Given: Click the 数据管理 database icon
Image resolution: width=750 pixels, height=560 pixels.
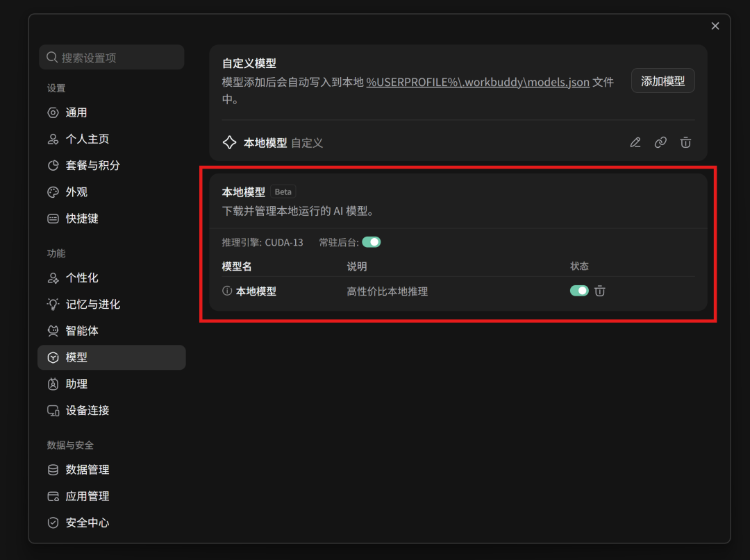Looking at the screenshot, I should (53, 470).
